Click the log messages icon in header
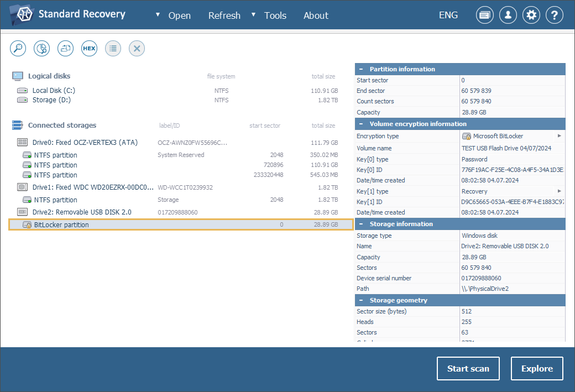This screenshot has width=575, height=392. [485, 15]
